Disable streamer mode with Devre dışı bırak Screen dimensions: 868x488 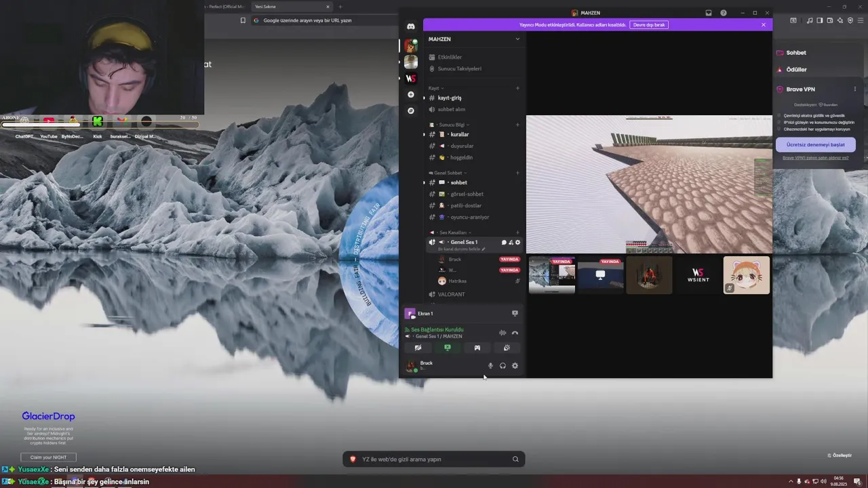(x=649, y=24)
